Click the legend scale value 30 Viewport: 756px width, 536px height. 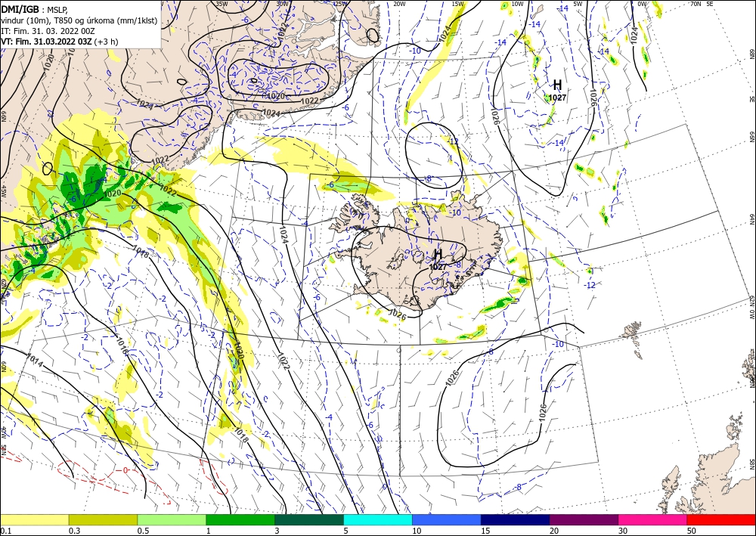pyautogui.click(x=623, y=531)
